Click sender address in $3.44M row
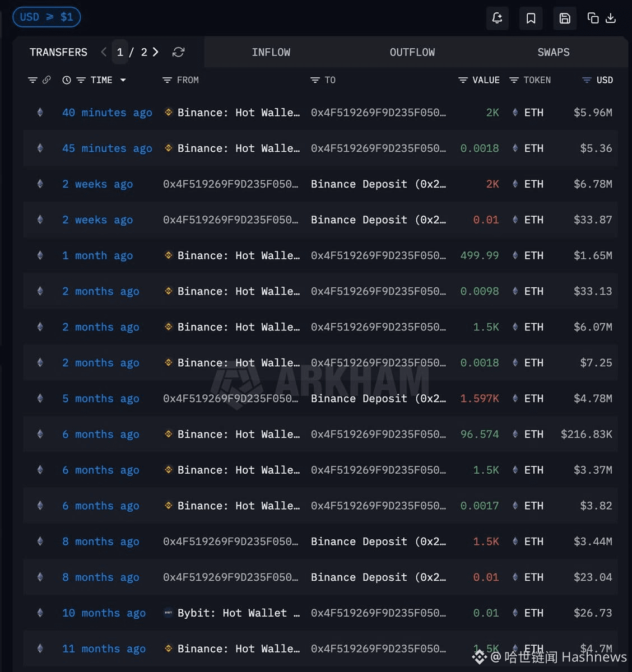This screenshot has height=672, width=632. click(x=230, y=542)
